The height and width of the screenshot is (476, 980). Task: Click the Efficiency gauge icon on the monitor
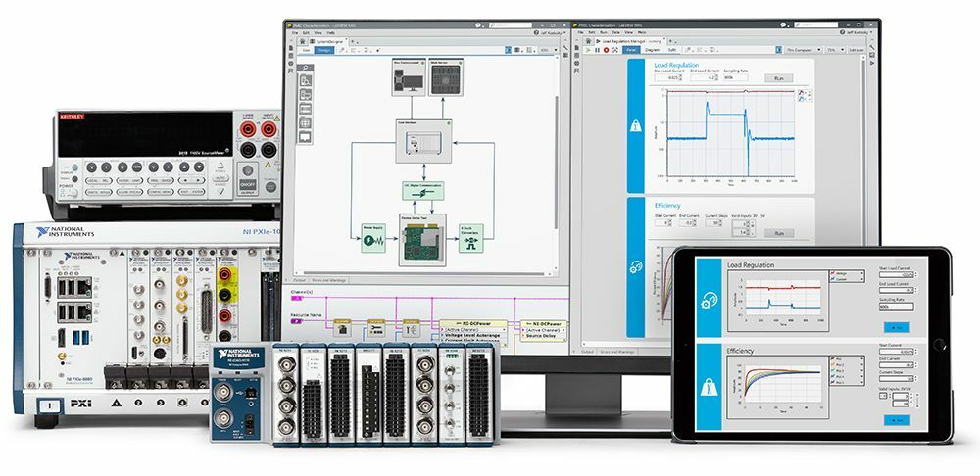coord(635,264)
